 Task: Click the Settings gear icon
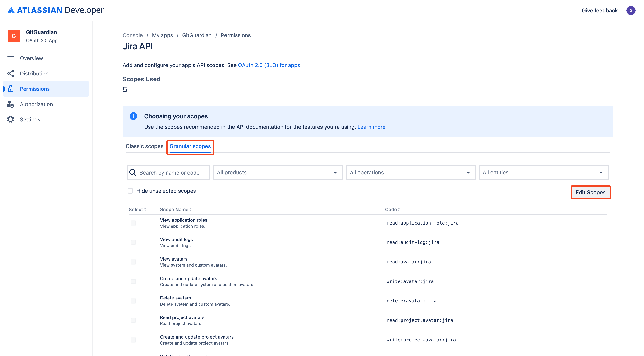(x=11, y=120)
